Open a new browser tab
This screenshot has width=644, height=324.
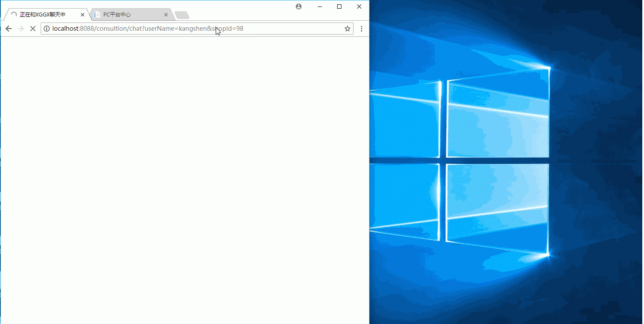point(182,15)
